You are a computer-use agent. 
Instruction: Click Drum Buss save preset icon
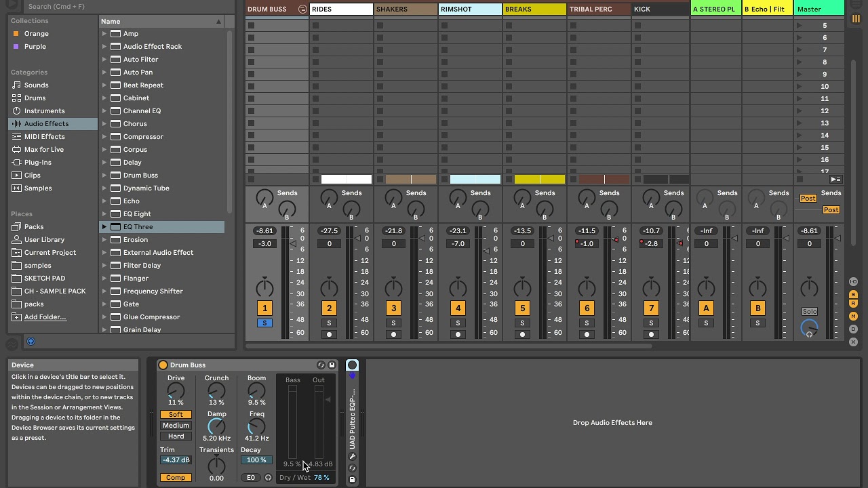click(332, 365)
